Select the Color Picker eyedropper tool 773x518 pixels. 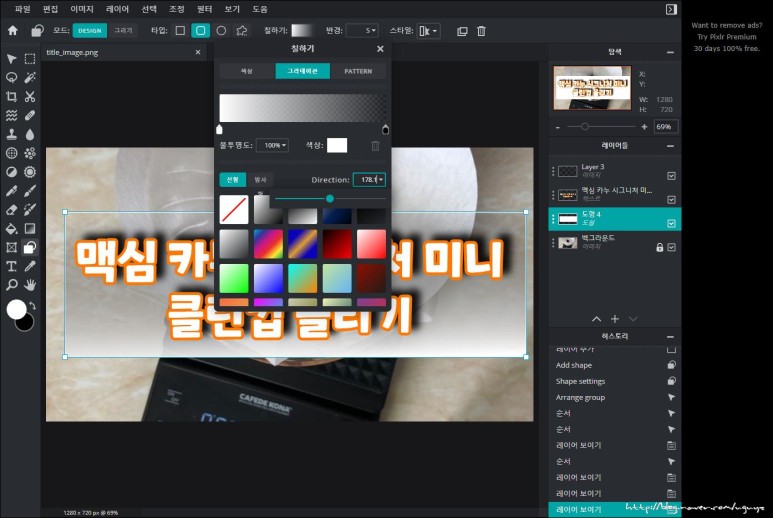[x=30, y=266]
